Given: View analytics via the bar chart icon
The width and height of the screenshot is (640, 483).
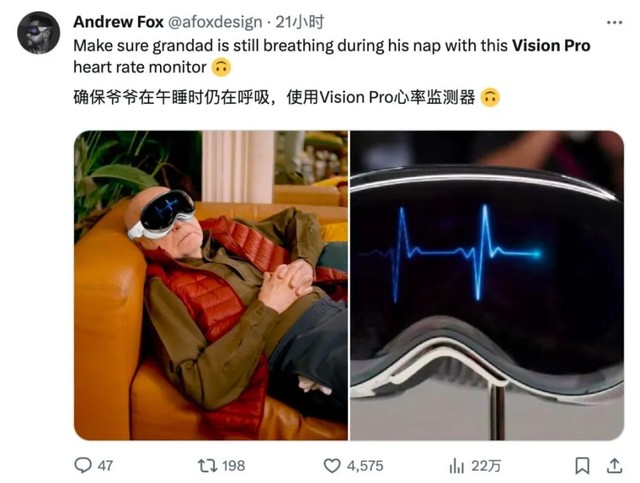Looking at the screenshot, I should point(457,465).
